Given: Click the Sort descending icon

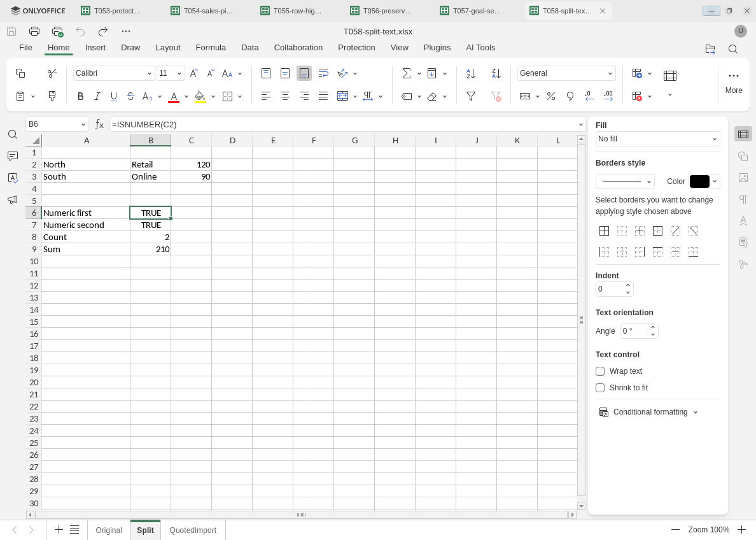Looking at the screenshot, I should tap(496, 73).
